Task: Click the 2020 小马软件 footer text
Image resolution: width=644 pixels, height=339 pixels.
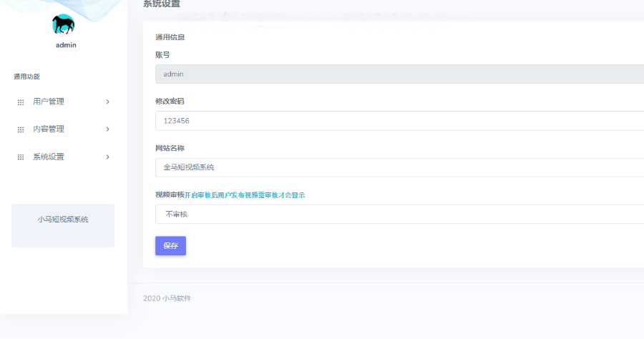Action: click(x=167, y=298)
